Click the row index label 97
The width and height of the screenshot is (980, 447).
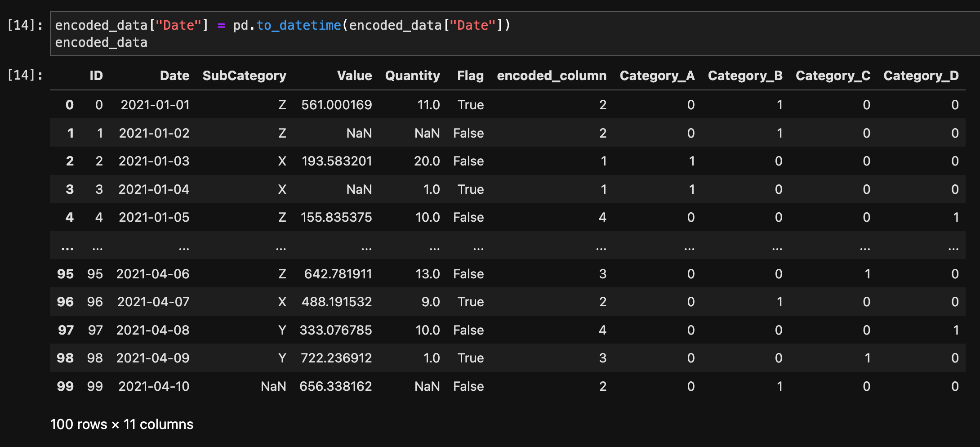tap(66, 330)
